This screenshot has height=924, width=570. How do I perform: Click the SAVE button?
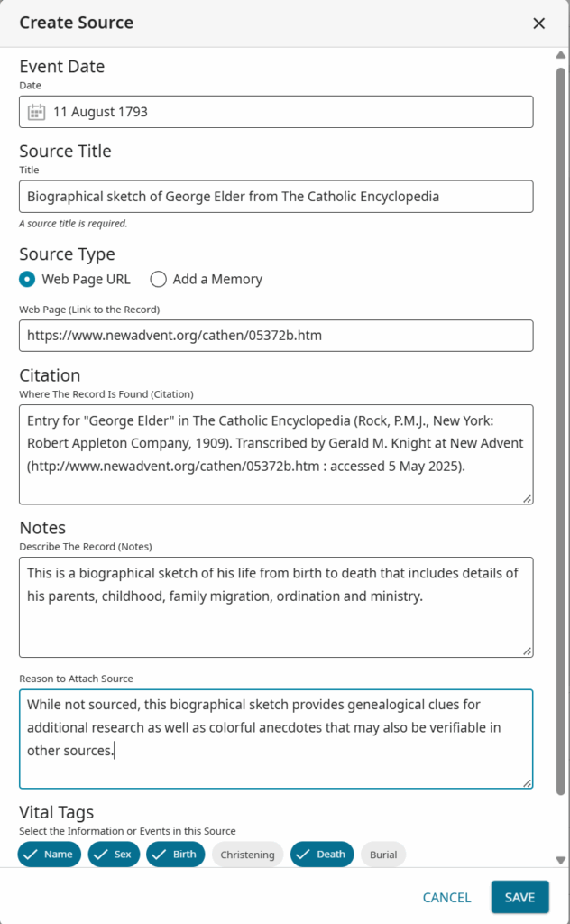[519, 897]
